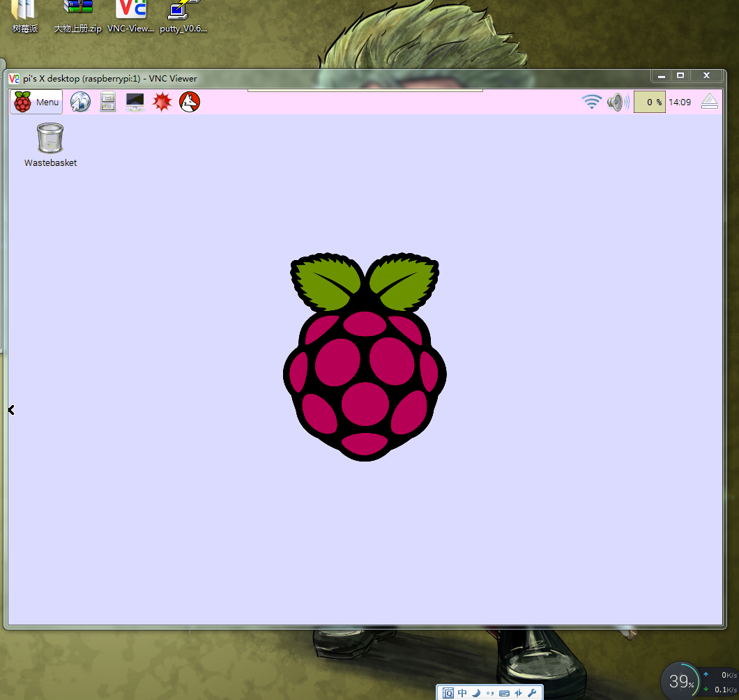Open the IME soft keyboard icon
Viewport: 739px width, 700px height.
504,693
